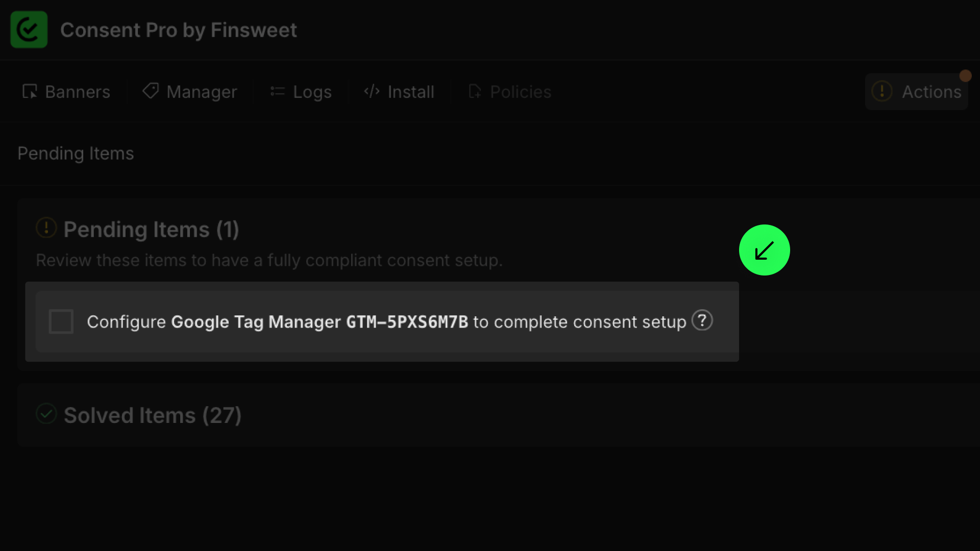Click the Solved Items green checkmark icon
Screen dimensions: 980x551
46,414
